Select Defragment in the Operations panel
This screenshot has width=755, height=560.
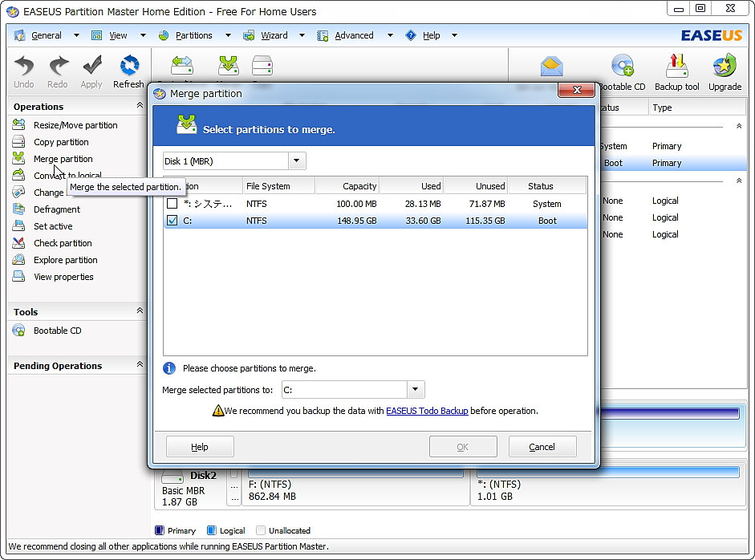pyautogui.click(x=57, y=209)
